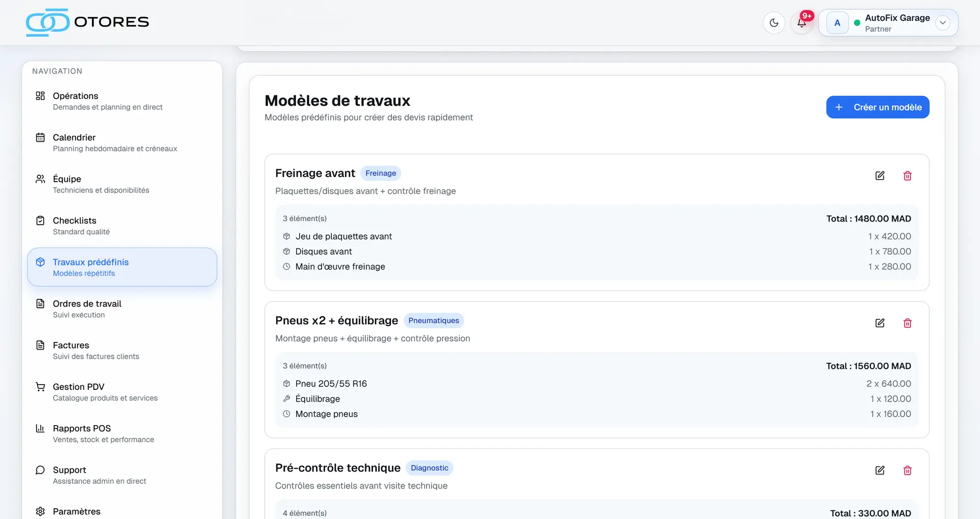Delete the Freinage avant template
The height and width of the screenshot is (519, 980).
point(907,176)
